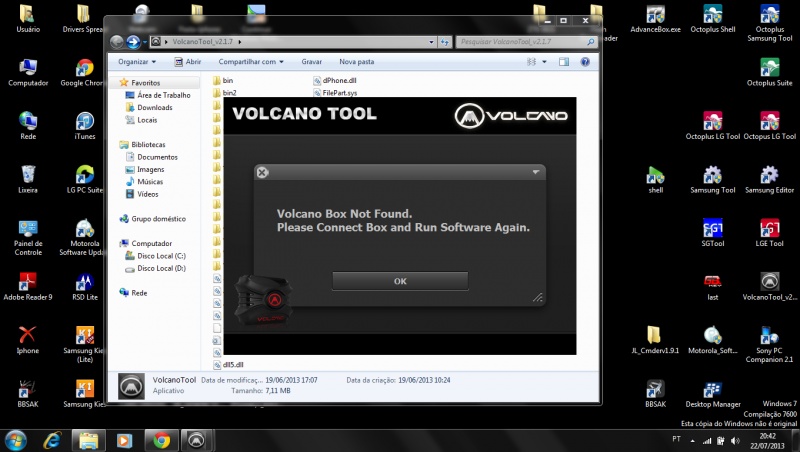800x452 pixels.
Task: Launch Internet Explorer from the taskbar
Action: click(52, 440)
